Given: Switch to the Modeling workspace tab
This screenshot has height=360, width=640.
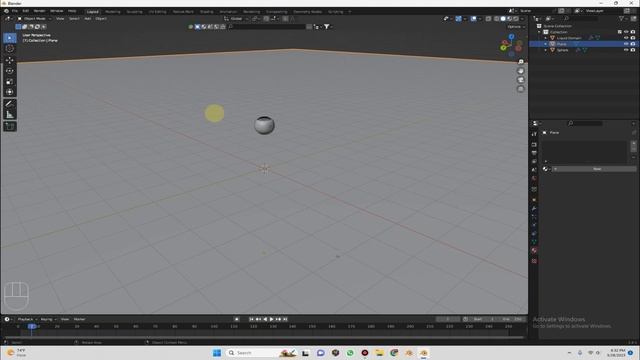Looking at the screenshot, I should pos(113,12).
